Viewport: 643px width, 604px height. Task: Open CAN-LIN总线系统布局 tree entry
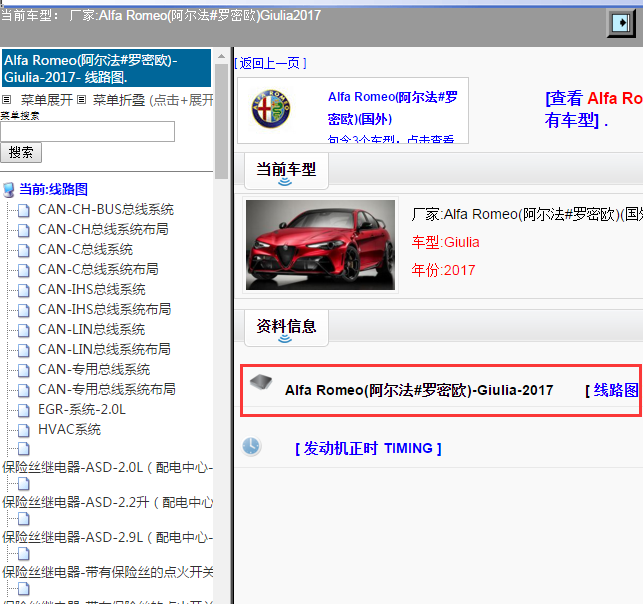[104, 349]
